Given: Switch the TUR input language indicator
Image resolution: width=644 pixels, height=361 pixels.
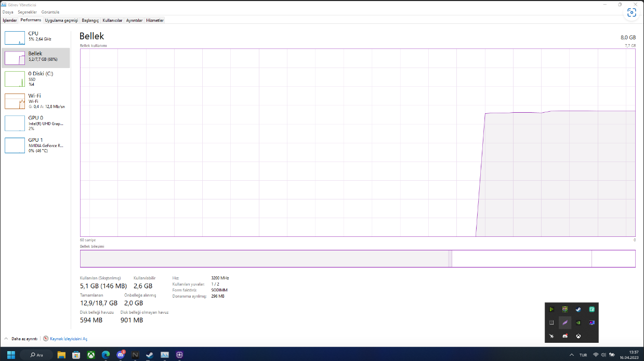Looking at the screenshot, I should pyautogui.click(x=583, y=355).
